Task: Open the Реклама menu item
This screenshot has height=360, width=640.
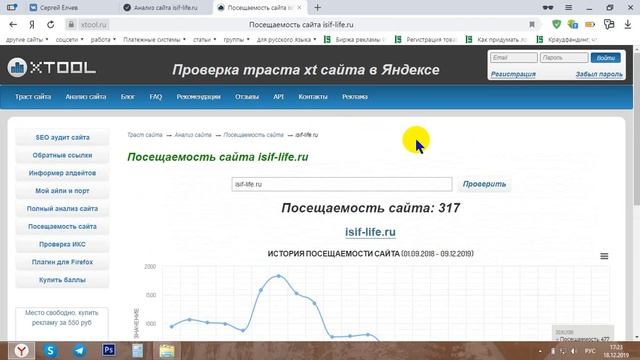Action: tap(355, 97)
